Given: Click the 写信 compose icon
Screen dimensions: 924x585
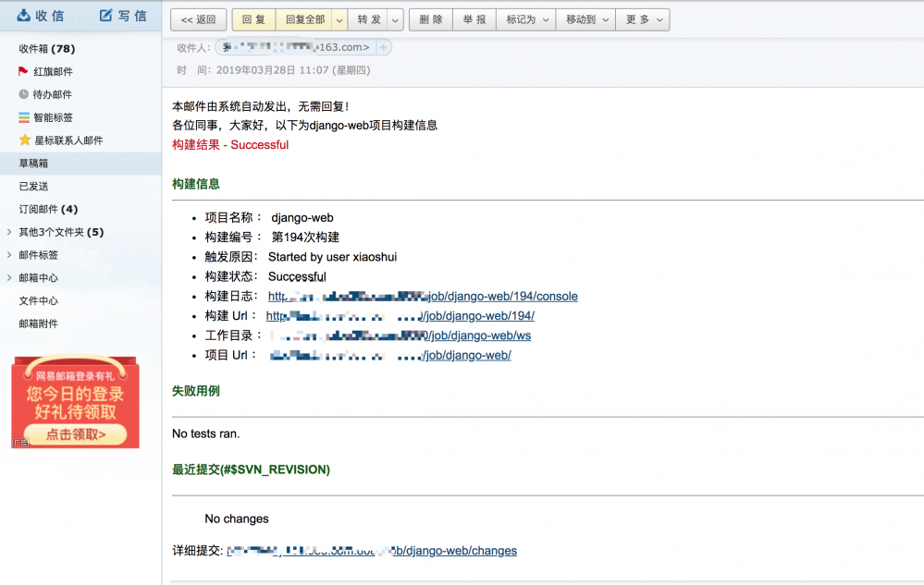Looking at the screenshot, I should pos(105,15).
